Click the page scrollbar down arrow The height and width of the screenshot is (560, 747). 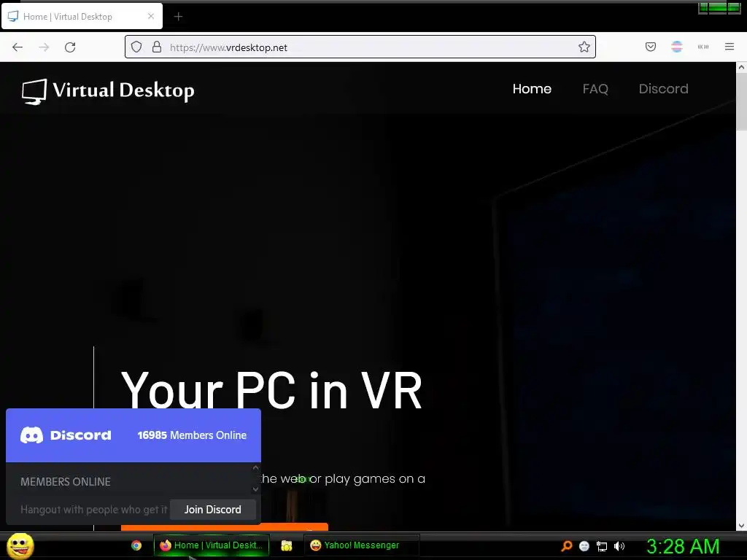tap(741, 526)
